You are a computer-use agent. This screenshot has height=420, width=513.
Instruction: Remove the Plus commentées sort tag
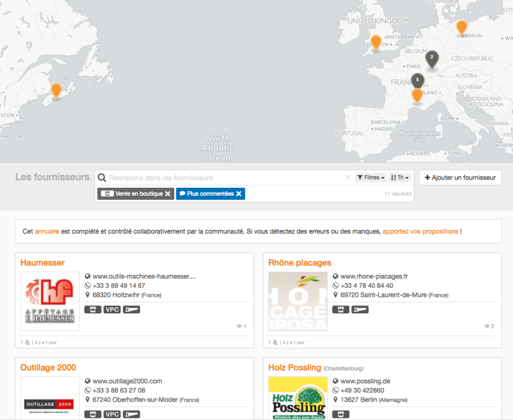pyautogui.click(x=239, y=194)
